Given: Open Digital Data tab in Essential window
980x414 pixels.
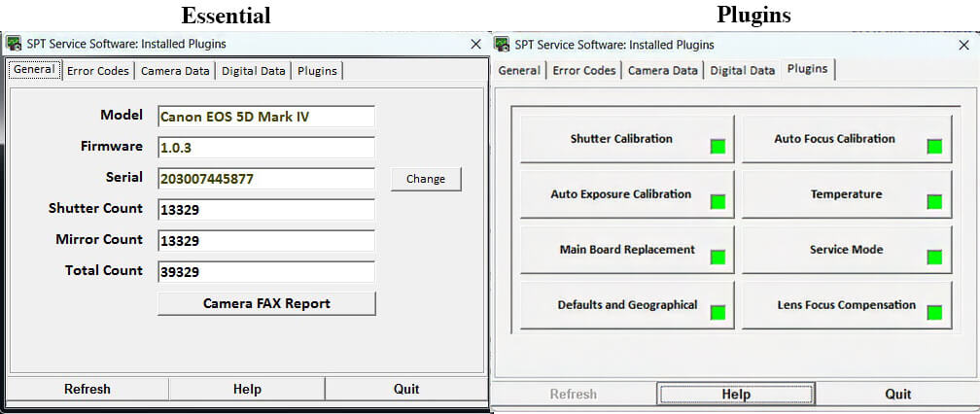Looking at the screenshot, I should (253, 71).
